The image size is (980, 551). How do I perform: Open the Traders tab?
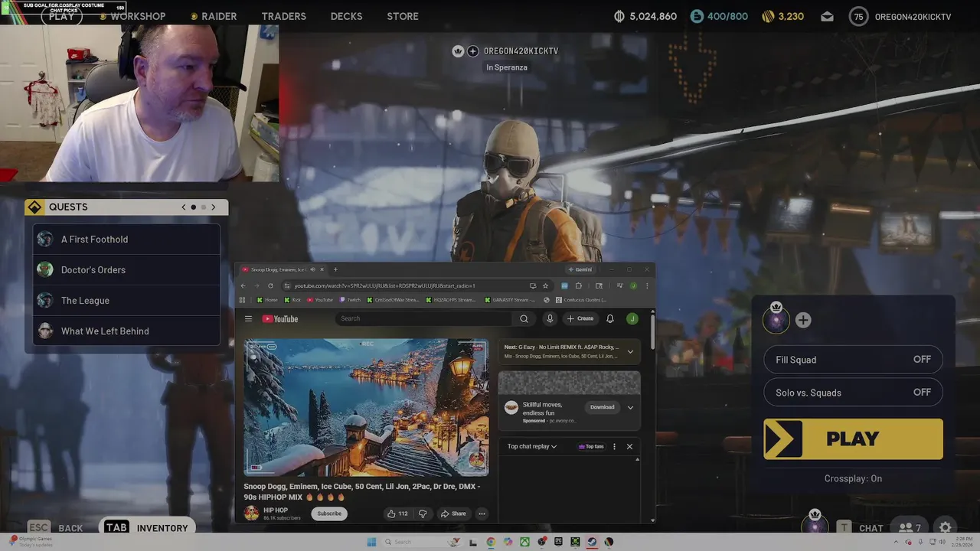(283, 16)
